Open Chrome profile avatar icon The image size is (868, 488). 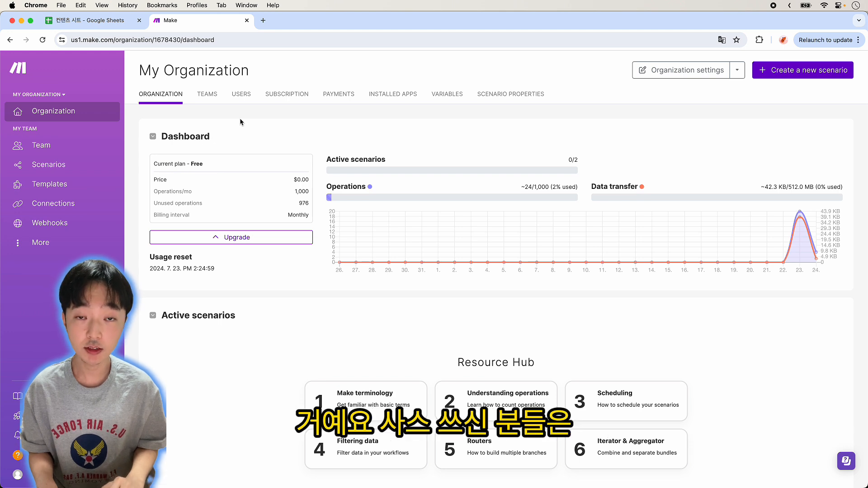click(783, 40)
